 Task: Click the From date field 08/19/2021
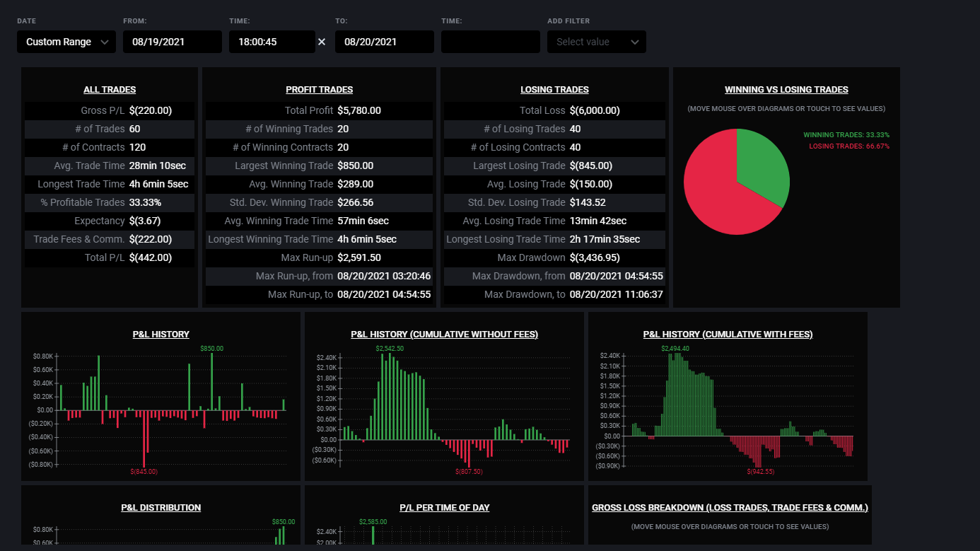[173, 42]
